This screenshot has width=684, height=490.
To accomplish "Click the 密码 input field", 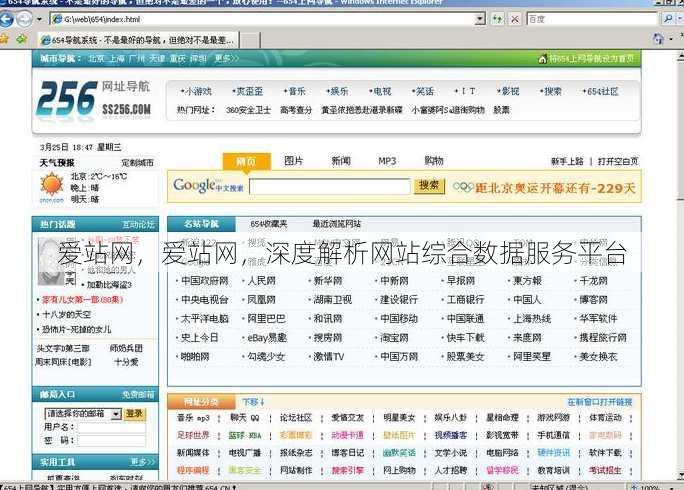I will (112, 441).
